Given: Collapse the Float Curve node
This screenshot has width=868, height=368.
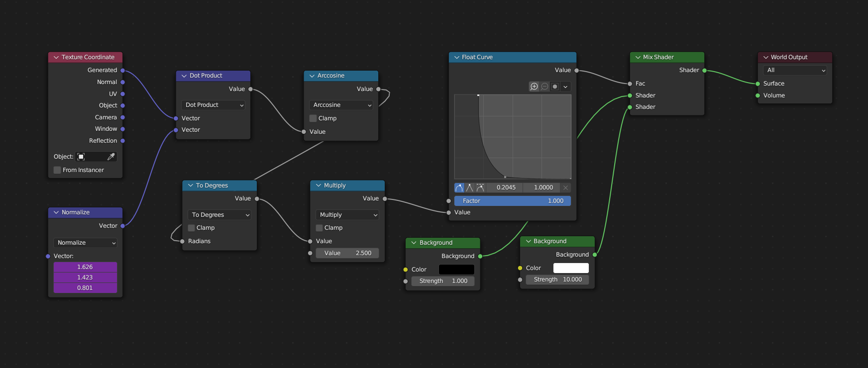Looking at the screenshot, I should (x=456, y=57).
